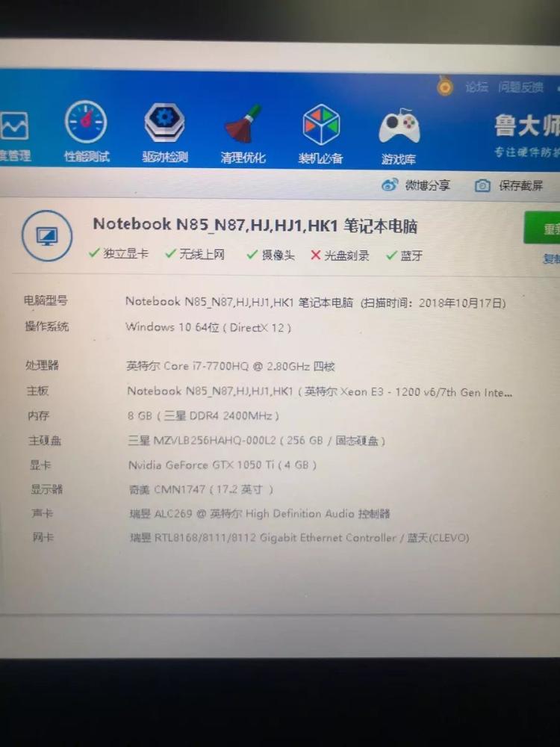Switch to the 驱动检测 tab label
560x747 pixels.
coord(165,157)
